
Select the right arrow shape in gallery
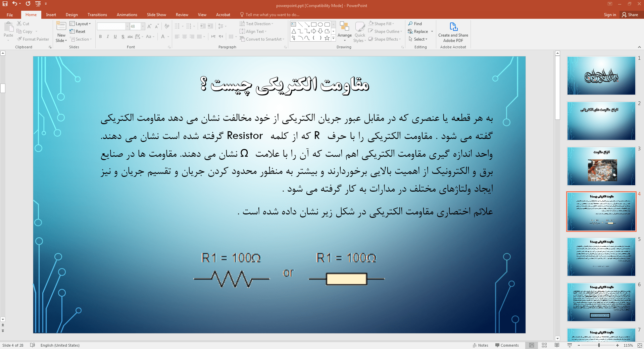pyautogui.click(x=313, y=31)
